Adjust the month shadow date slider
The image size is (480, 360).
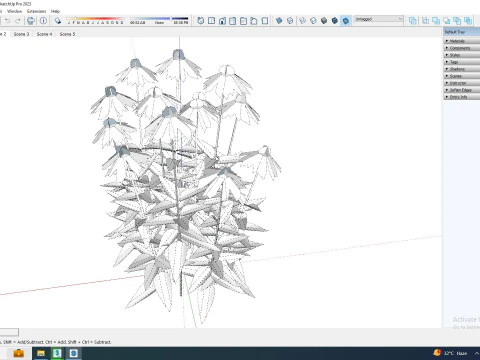(x=95, y=19)
